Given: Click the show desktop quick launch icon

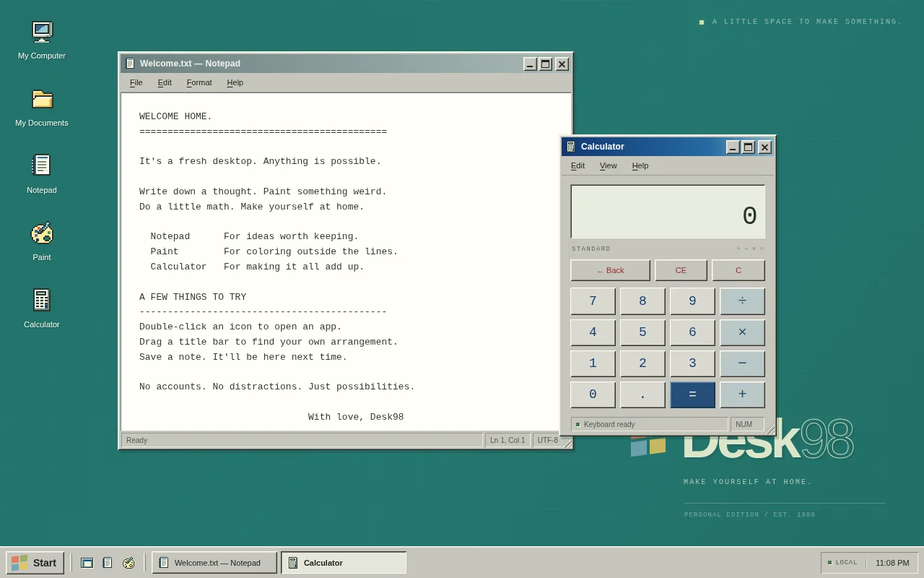Looking at the screenshot, I should click(87, 563).
